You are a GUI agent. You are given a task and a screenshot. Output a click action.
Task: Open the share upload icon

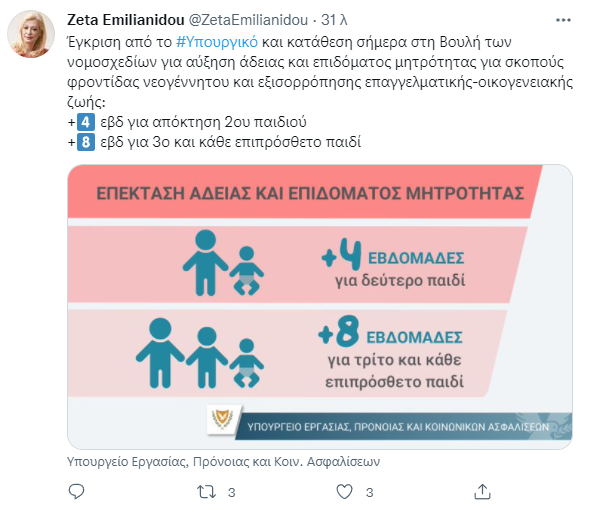click(482, 491)
